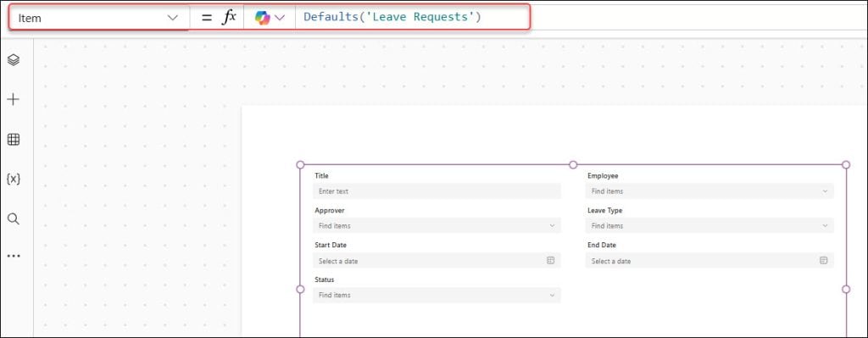Open the Employee combo box
868x338 pixels.
point(709,191)
